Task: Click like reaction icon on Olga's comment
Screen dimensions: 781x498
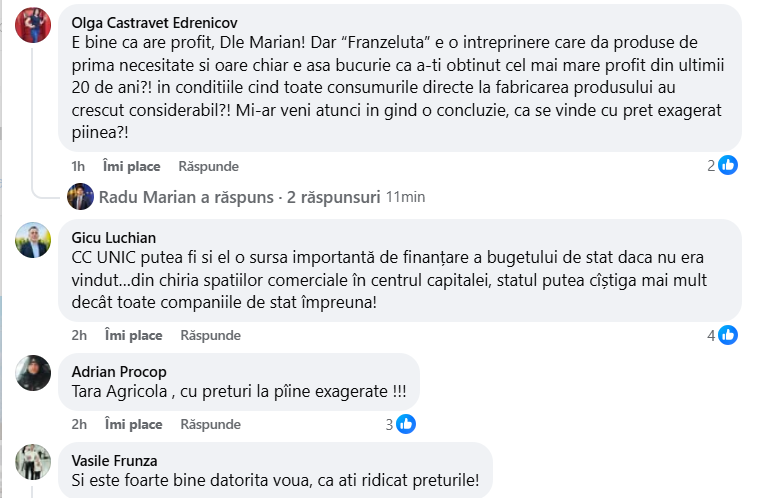Action: (x=728, y=165)
